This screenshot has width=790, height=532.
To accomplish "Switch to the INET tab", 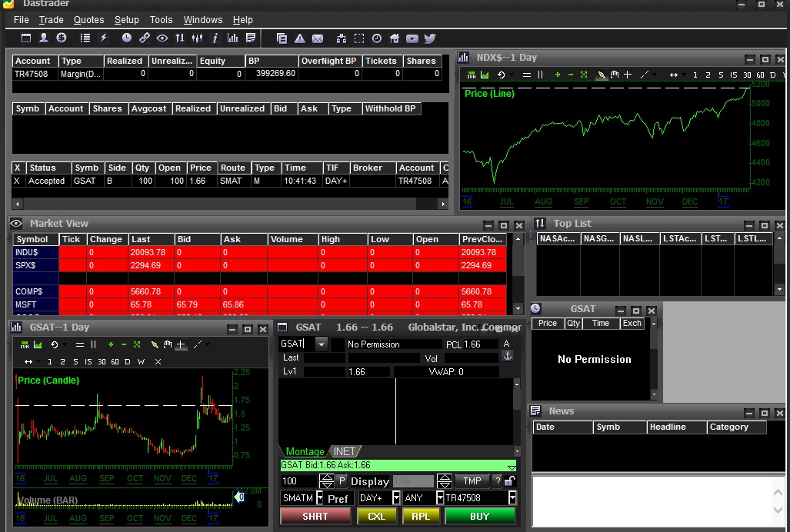I will (x=344, y=451).
